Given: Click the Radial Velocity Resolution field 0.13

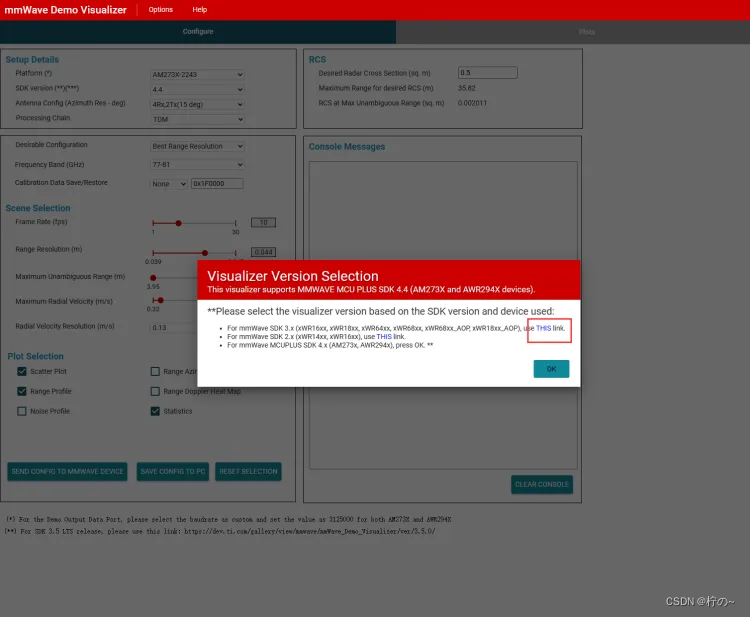Looking at the screenshot, I should tap(173, 328).
